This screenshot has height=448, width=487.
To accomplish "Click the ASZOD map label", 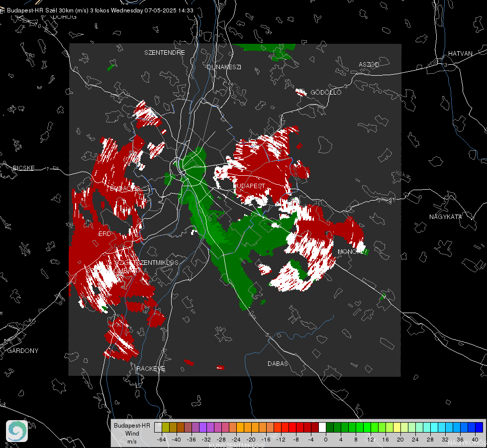I will click(369, 65).
